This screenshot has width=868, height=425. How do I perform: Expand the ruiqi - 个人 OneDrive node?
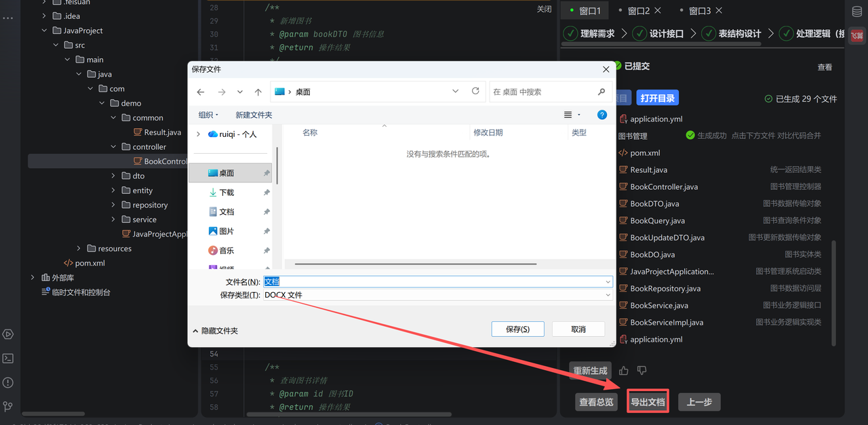198,134
